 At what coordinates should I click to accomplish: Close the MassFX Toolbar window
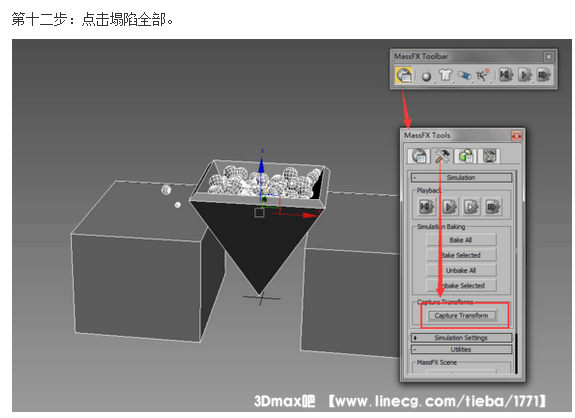tap(549, 56)
